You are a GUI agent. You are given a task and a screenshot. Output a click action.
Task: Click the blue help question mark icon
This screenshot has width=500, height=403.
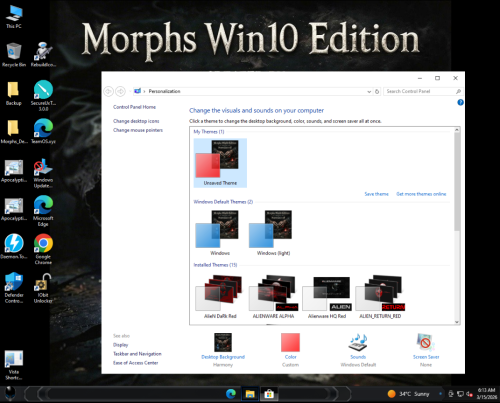(x=460, y=102)
